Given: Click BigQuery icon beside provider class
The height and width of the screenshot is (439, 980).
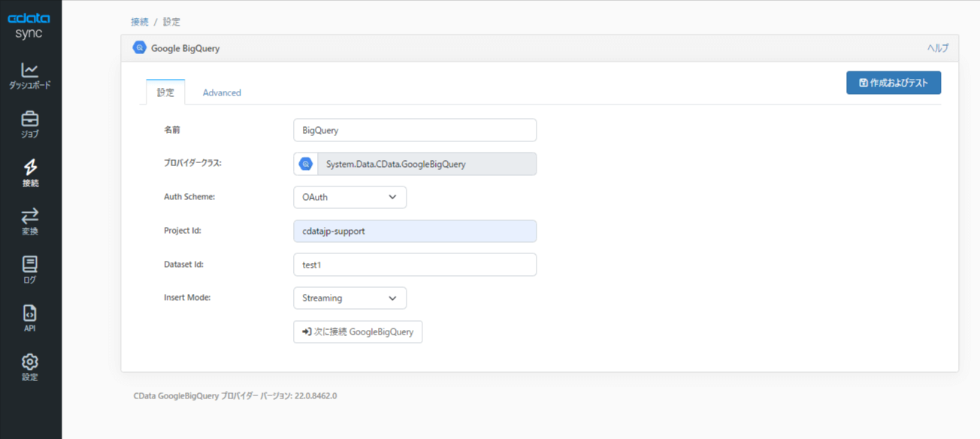Looking at the screenshot, I should (306, 164).
